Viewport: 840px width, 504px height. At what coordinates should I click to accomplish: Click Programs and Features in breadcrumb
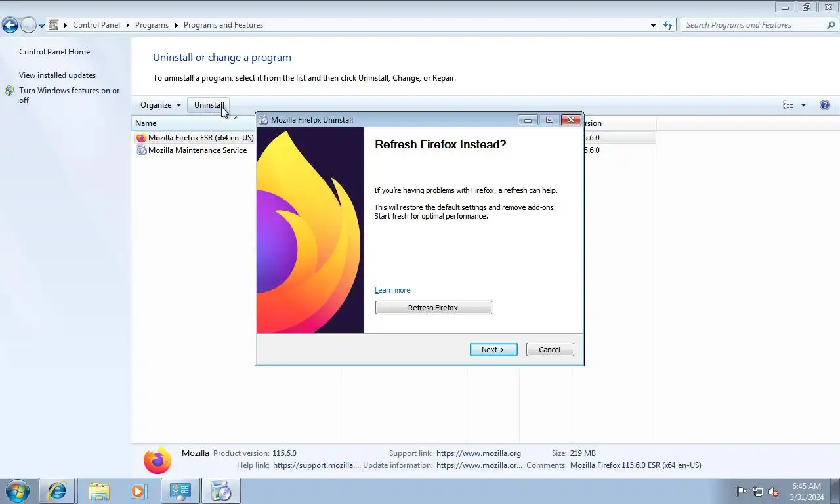click(x=223, y=25)
